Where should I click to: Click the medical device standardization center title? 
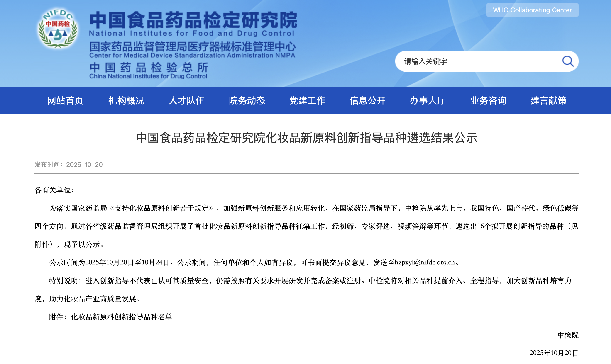pos(192,47)
